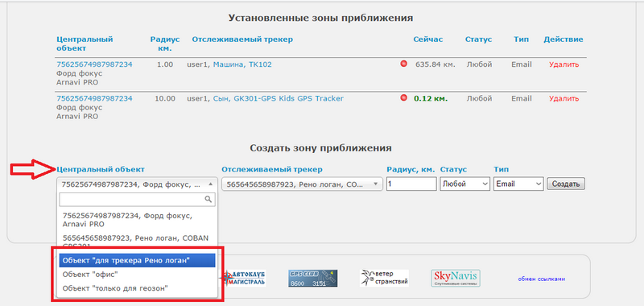Open the GPS Club banner
This screenshot has width=644, height=306.
tap(313, 278)
